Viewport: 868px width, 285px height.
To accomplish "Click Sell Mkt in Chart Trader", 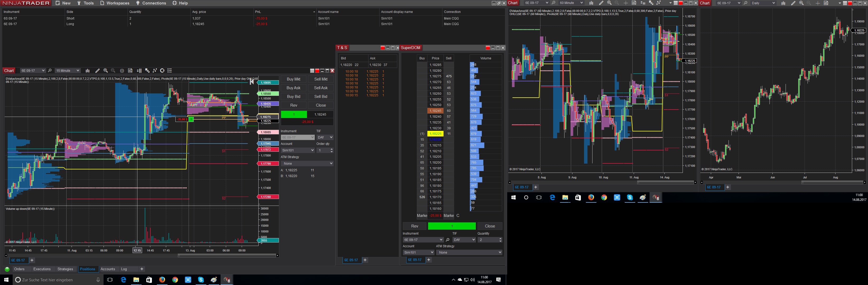I will [321, 79].
